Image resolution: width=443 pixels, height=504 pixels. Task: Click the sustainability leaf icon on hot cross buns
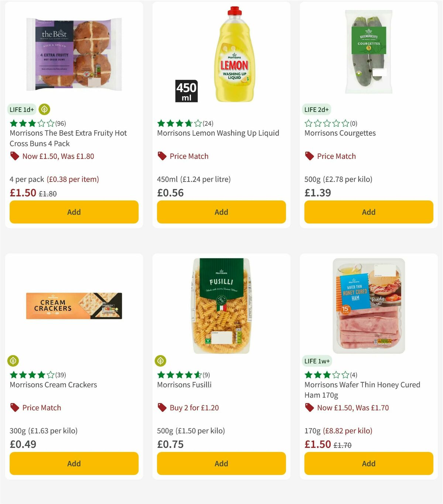[x=44, y=109]
